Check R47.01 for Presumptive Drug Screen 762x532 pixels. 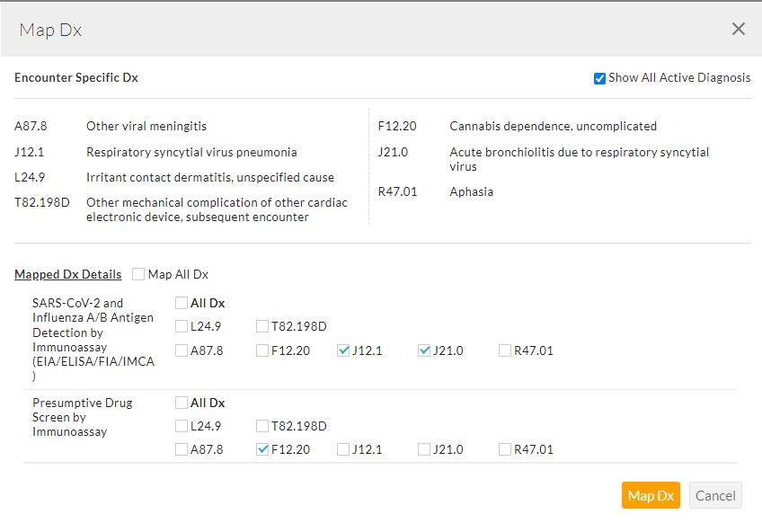(x=505, y=449)
